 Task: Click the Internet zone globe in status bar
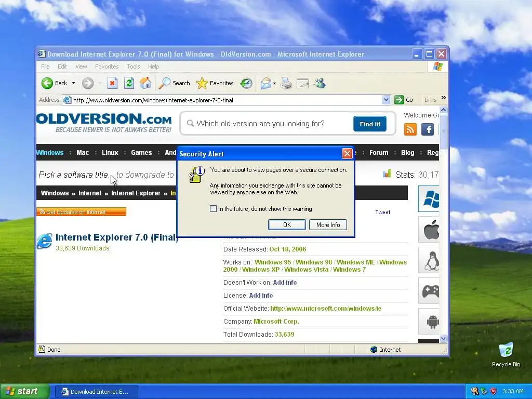(x=374, y=350)
